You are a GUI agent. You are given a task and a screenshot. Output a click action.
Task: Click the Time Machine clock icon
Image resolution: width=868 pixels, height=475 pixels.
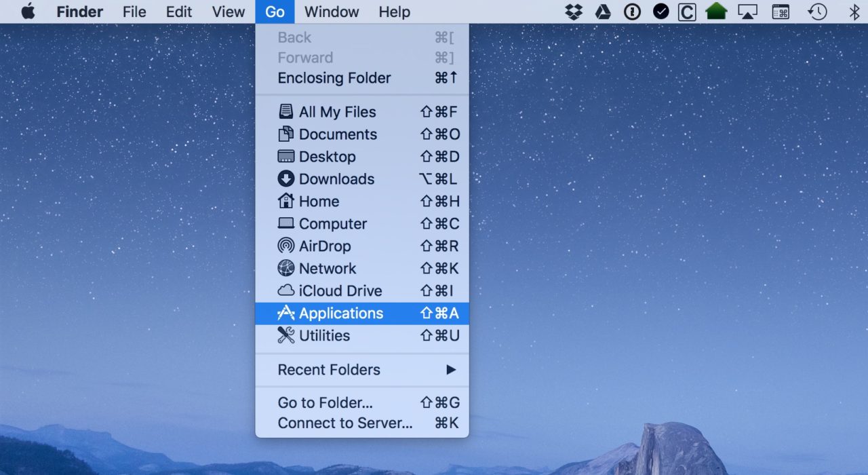817,12
